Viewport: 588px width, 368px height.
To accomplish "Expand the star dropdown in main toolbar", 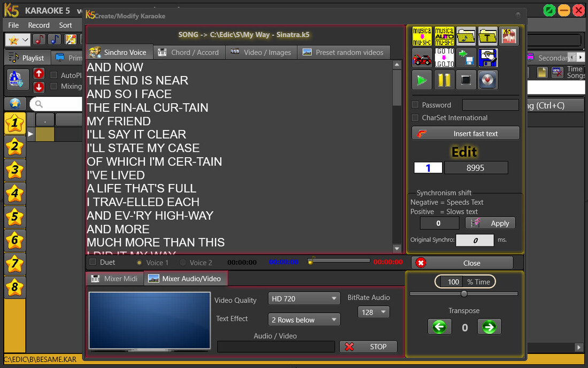I will (25, 40).
